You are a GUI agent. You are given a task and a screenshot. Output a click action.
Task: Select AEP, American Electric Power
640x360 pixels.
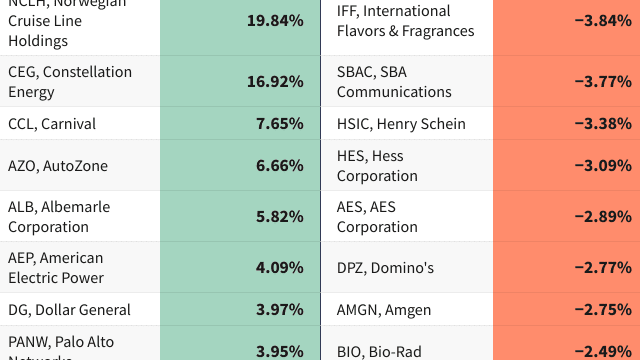[56, 268]
